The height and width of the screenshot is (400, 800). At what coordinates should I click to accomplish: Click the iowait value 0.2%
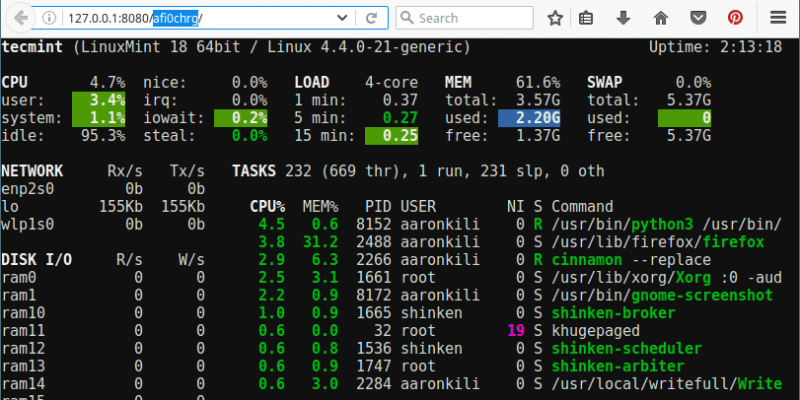click(240, 118)
